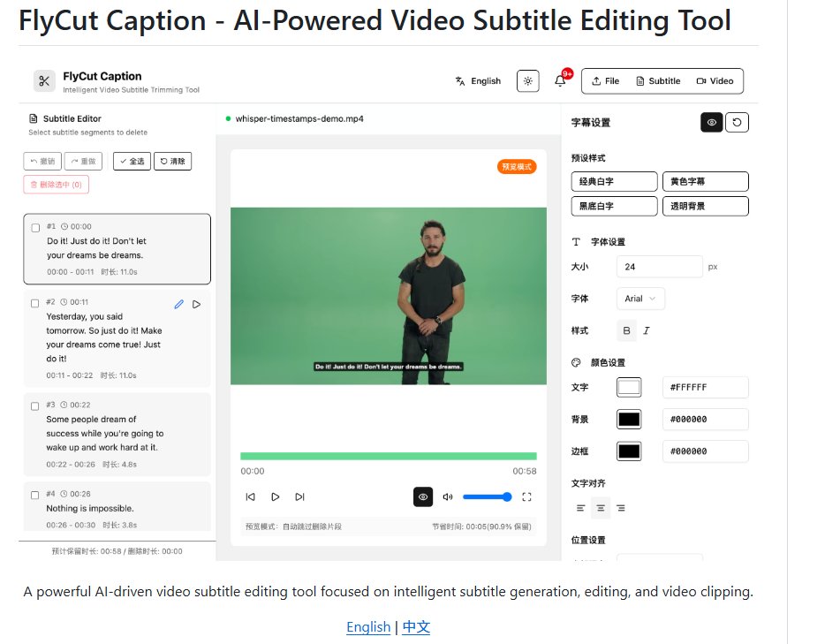Apply the 经典白字 preset style
Screen dimensions: 840x644
point(615,182)
